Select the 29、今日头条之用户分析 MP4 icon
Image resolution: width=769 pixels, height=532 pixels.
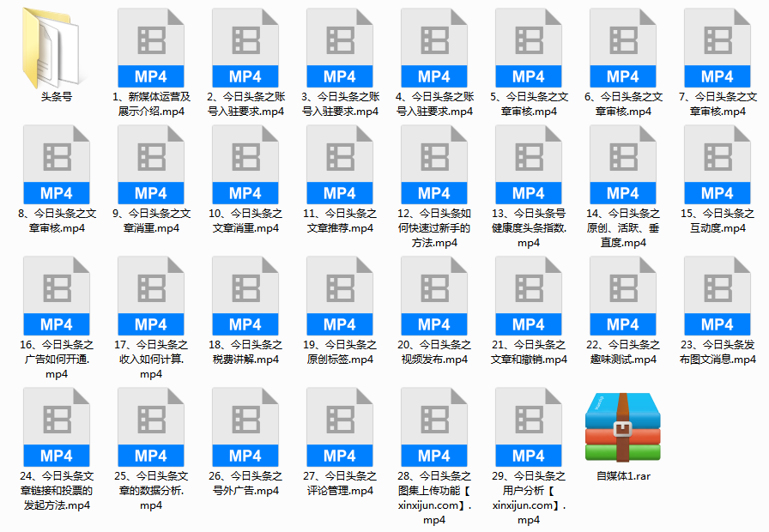528,427
